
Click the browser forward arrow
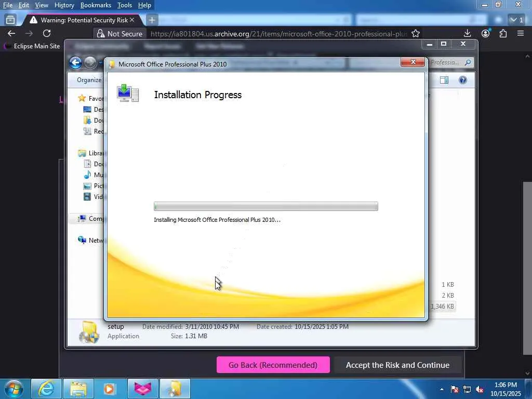point(29,33)
